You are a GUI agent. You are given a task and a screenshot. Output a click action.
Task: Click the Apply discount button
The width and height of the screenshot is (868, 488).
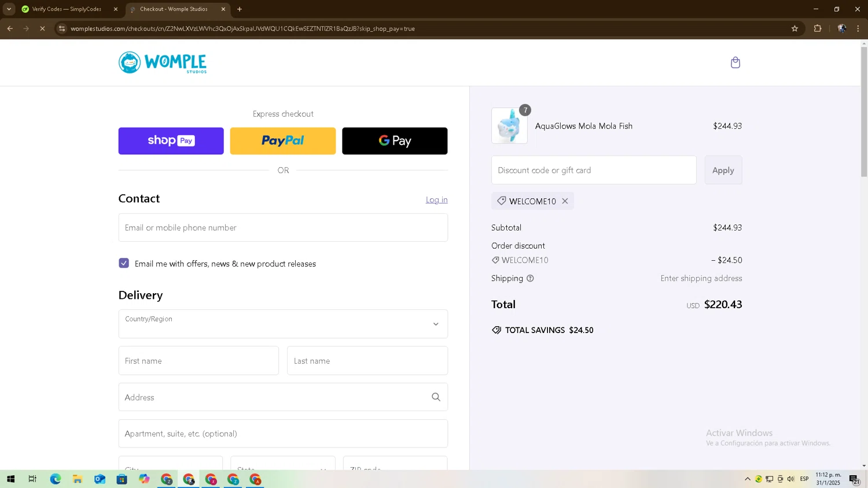(x=723, y=170)
